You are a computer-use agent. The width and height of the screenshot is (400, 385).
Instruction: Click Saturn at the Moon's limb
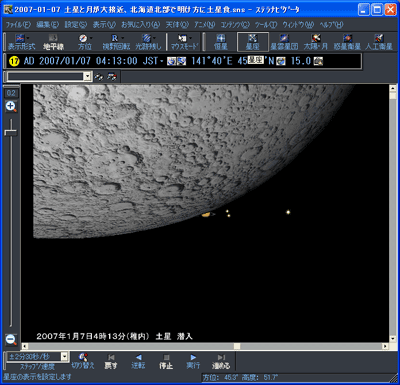207,214
